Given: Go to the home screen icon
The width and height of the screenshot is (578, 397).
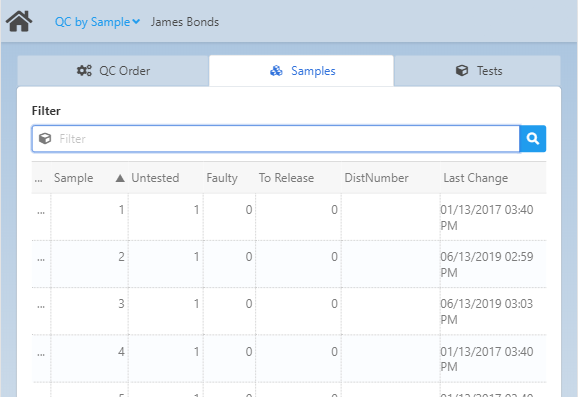Looking at the screenshot, I should [19, 21].
